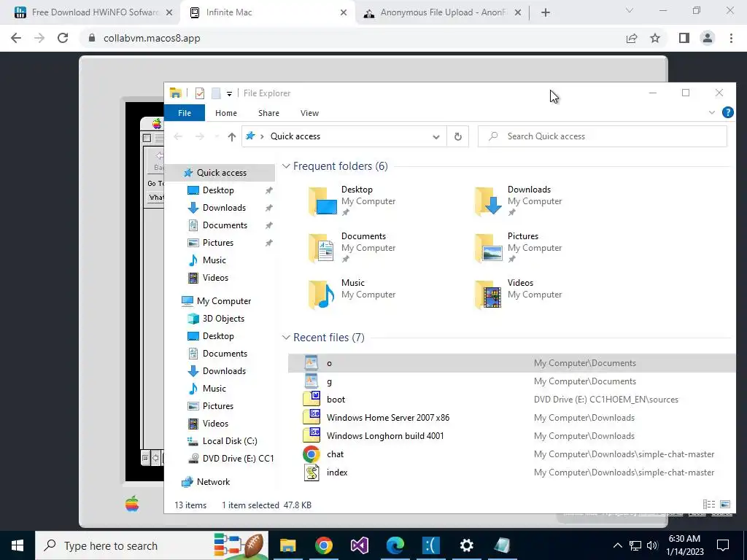Image resolution: width=747 pixels, height=560 pixels.
Task: Open File Explorer help icon
Action: [727, 112]
